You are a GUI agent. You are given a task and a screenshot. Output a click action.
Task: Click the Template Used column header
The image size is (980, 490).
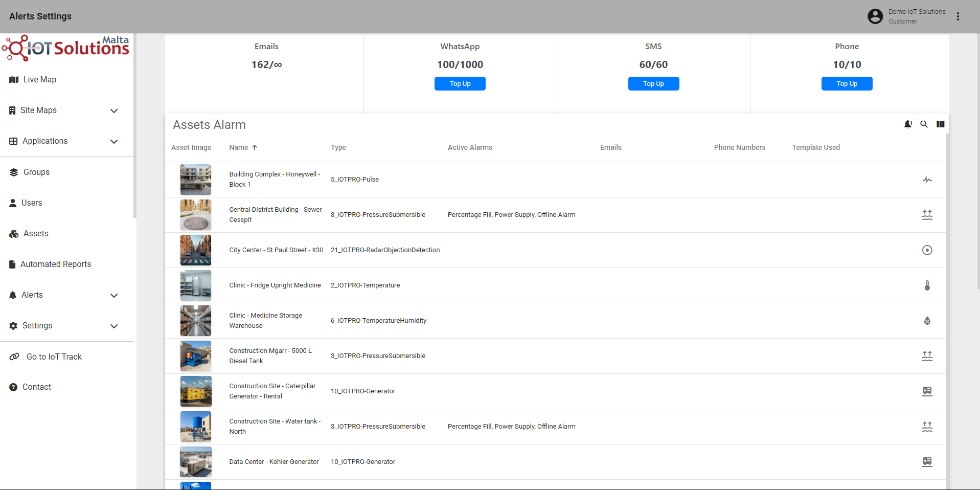coord(816,147)
